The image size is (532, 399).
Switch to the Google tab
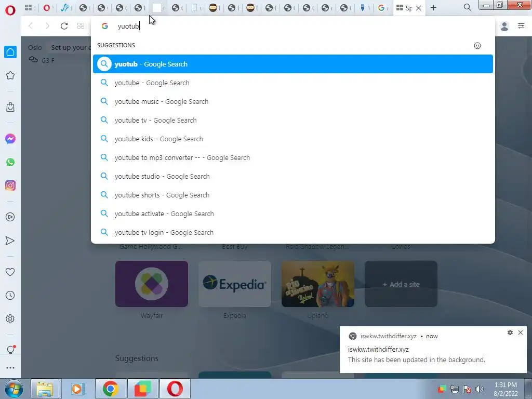click(383, 7)
